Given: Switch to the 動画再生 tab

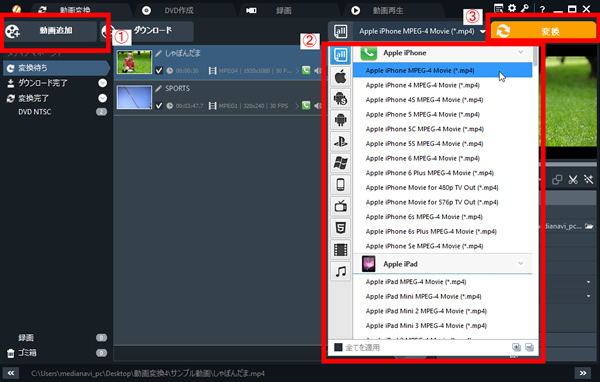Looking at the screenshot, I should (x=388, y=10).
